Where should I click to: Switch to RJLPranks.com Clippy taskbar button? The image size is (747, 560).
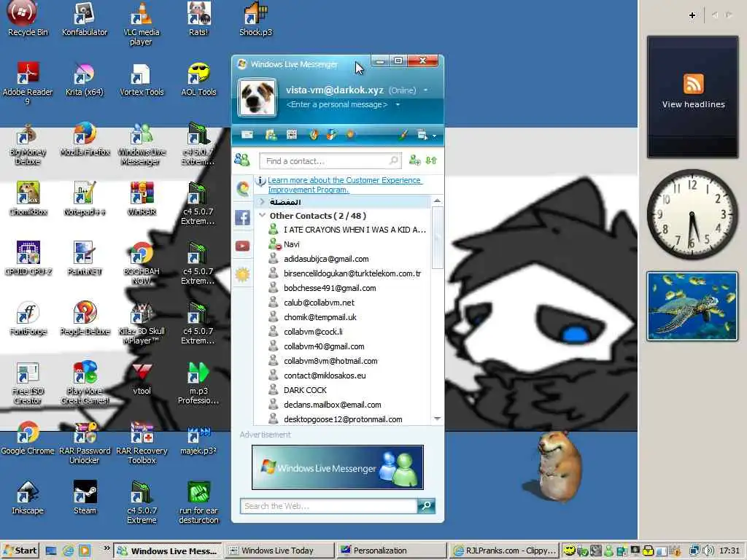pyautogui.click(x=505, y=551)
